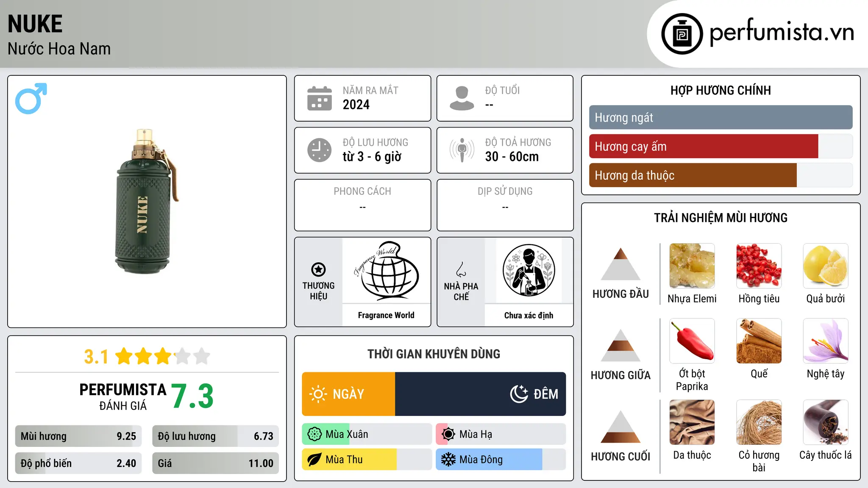Select the Cây thuốc lá tobacco image
868x488 pixels.
[x=826, y=422]
